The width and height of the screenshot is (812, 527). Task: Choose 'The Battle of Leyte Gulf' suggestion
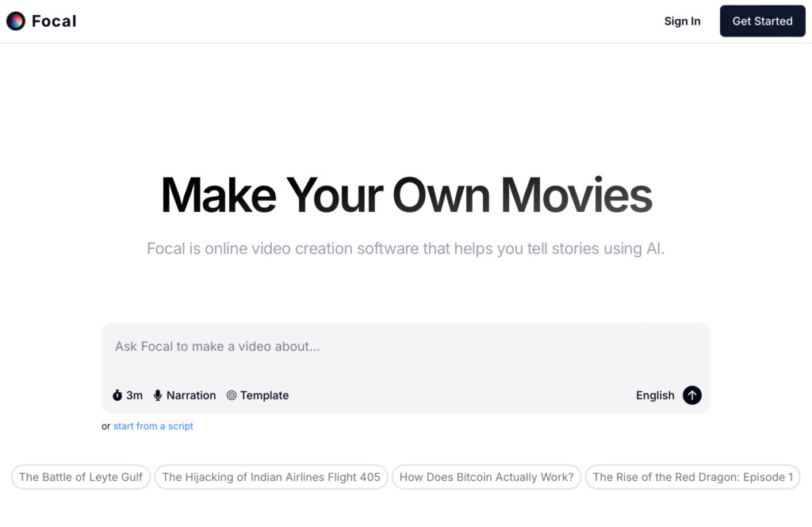[x=81, y=477]
